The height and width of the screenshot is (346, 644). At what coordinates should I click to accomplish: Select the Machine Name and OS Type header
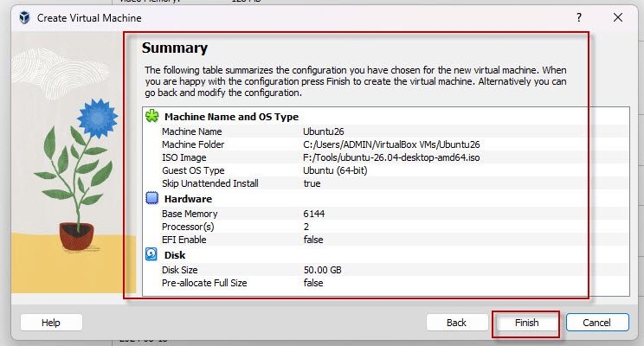[x=231, y=117]
